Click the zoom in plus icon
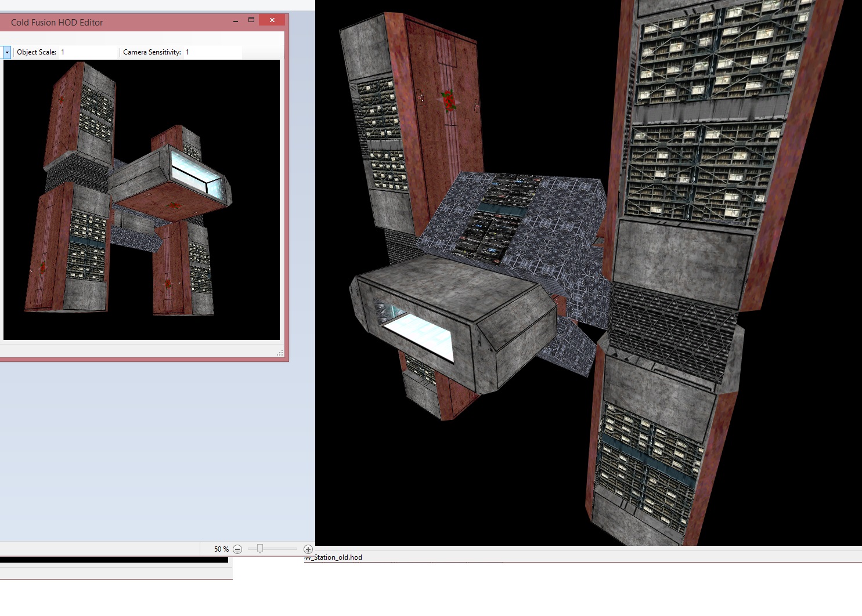The height and width of the screenshot is (616, 862). pyautogui.click(x=308, y=549)
